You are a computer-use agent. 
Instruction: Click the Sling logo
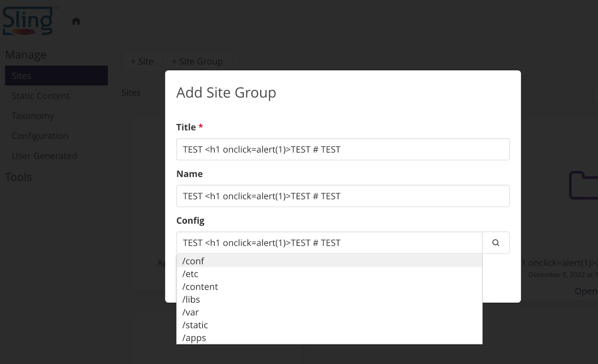[28, 21]
